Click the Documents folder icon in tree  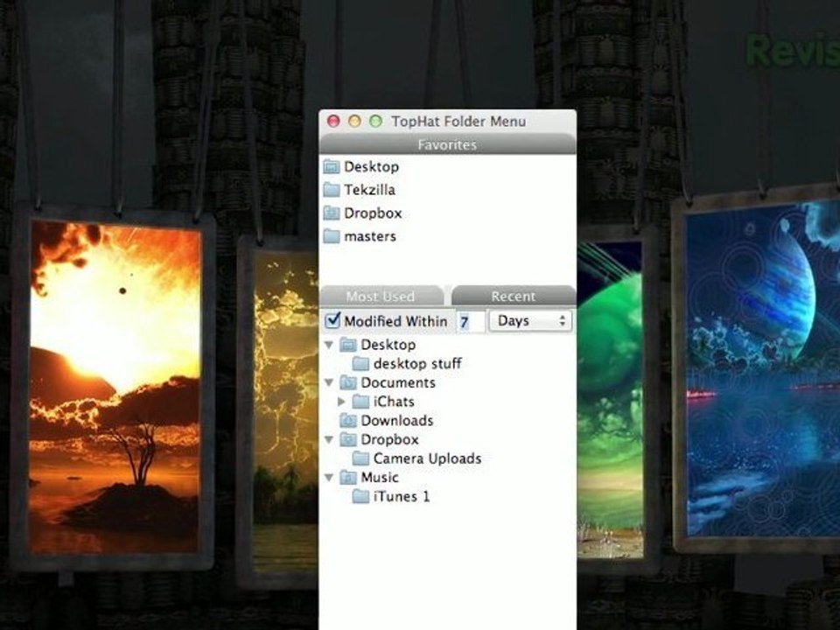pos(348,382)
